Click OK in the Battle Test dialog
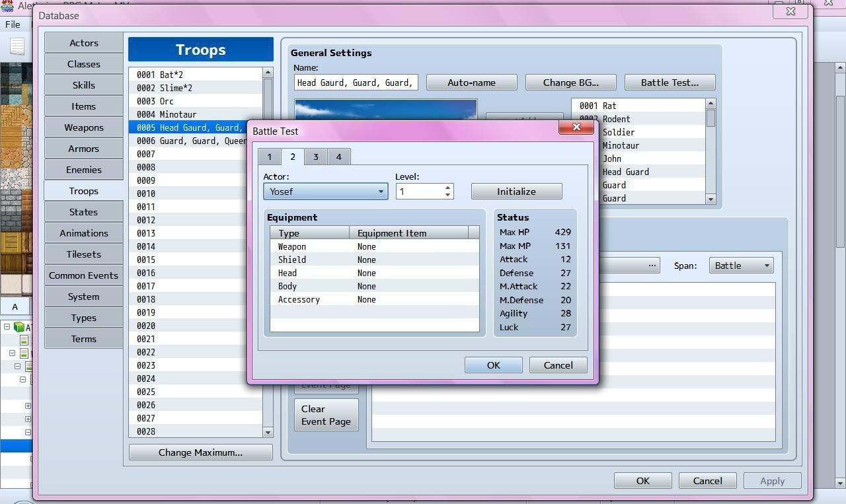This screenshot has width=846, height=504. point(493,365)
